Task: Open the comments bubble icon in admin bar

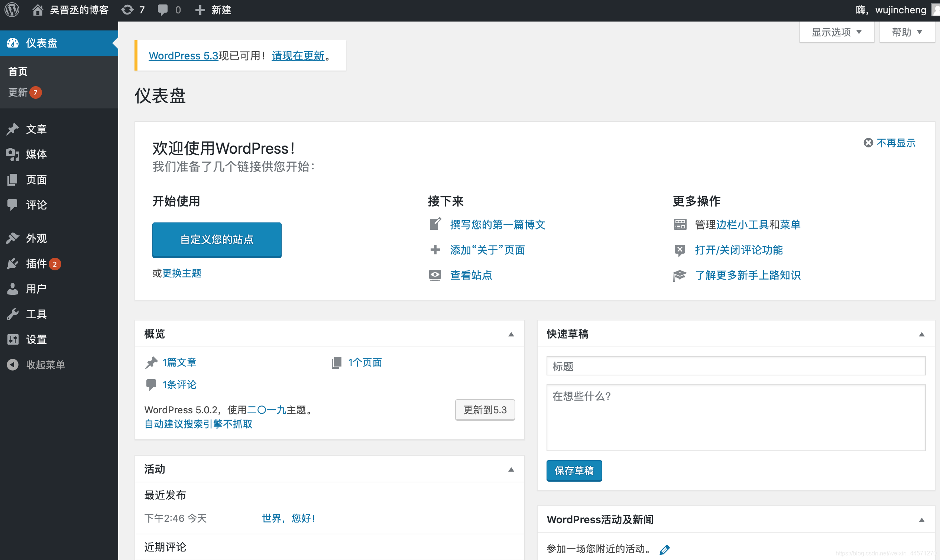Action: 163,10
